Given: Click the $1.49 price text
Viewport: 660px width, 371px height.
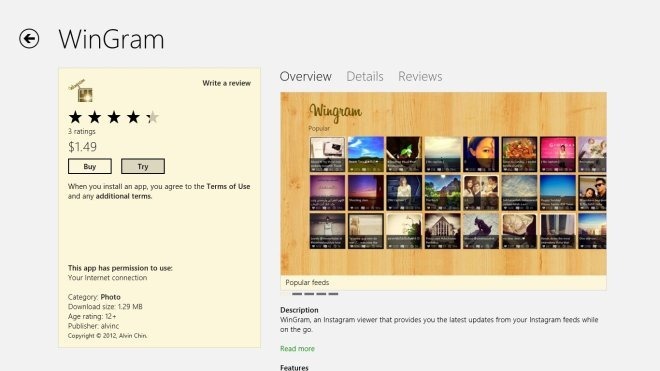Looking at the screenshot, I should pos(82,147).
